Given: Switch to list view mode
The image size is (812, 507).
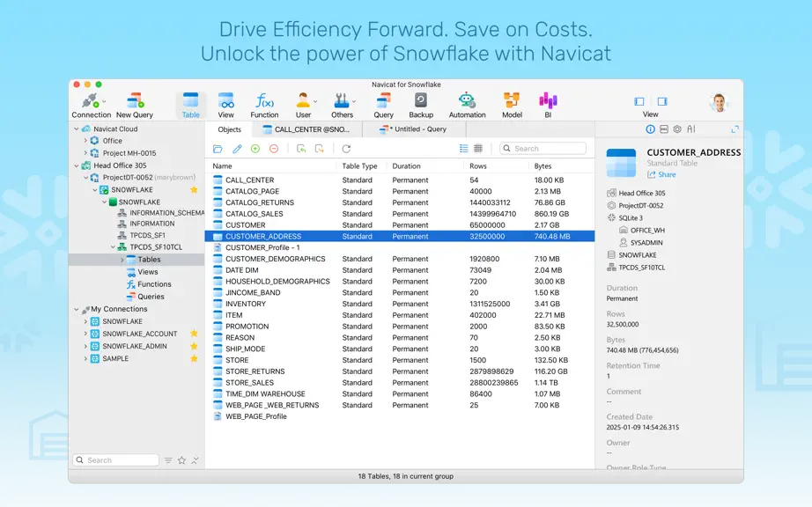Looking at the screenshot, I should pos(463,149).
